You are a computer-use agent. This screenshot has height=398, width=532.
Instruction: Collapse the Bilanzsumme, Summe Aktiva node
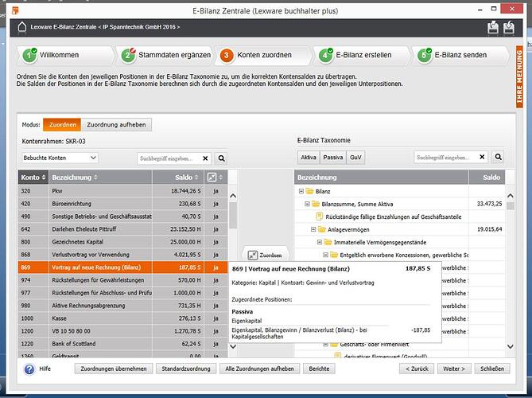307,204
